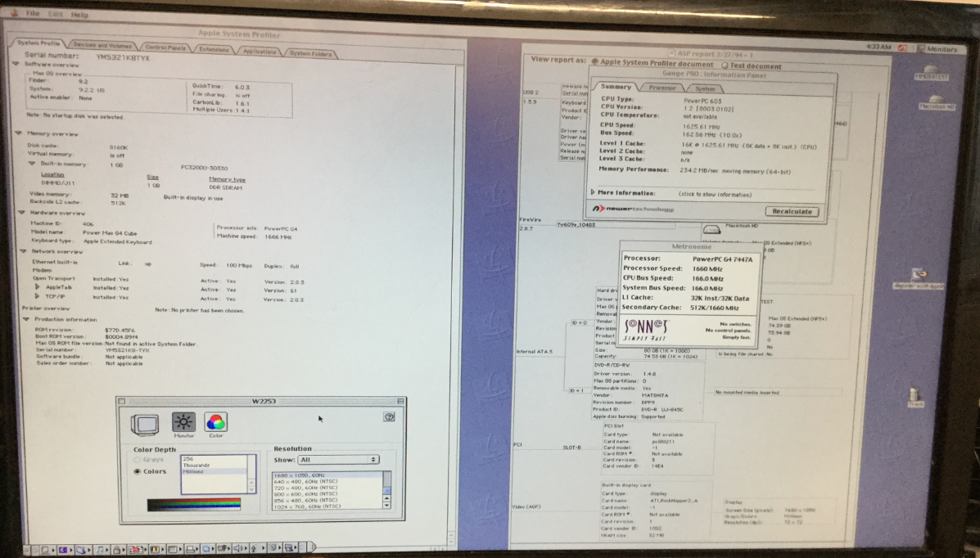Screen dimensions: 980x558
Task: Select the Monitor sun icon in W2253 window
Action: tap(183, 422)
